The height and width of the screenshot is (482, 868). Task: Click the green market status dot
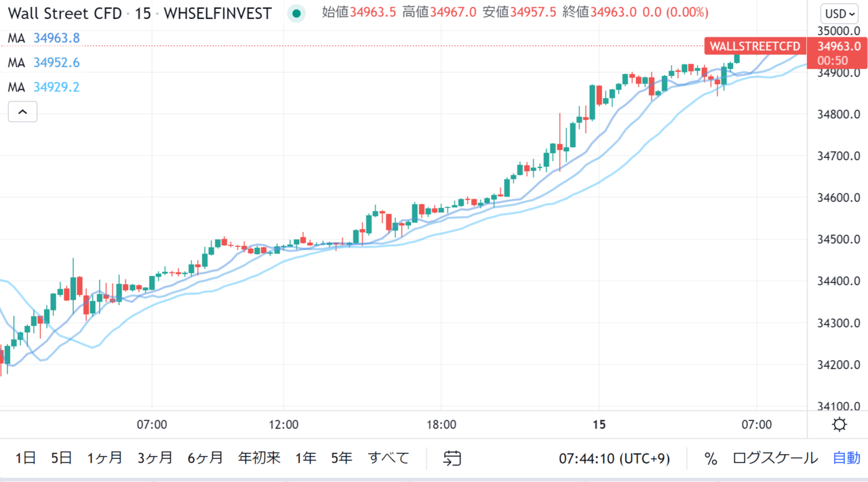click(296, 13)
